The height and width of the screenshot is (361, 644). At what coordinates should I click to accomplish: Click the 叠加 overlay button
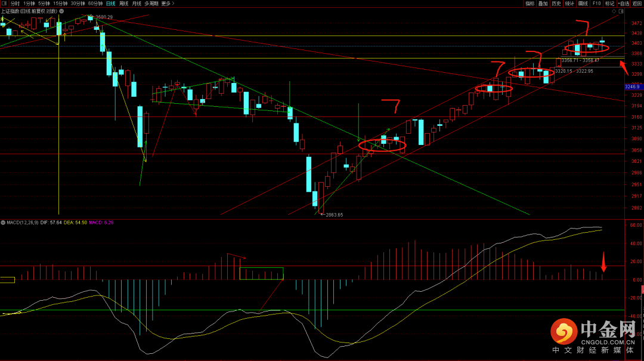pos(543,4)
